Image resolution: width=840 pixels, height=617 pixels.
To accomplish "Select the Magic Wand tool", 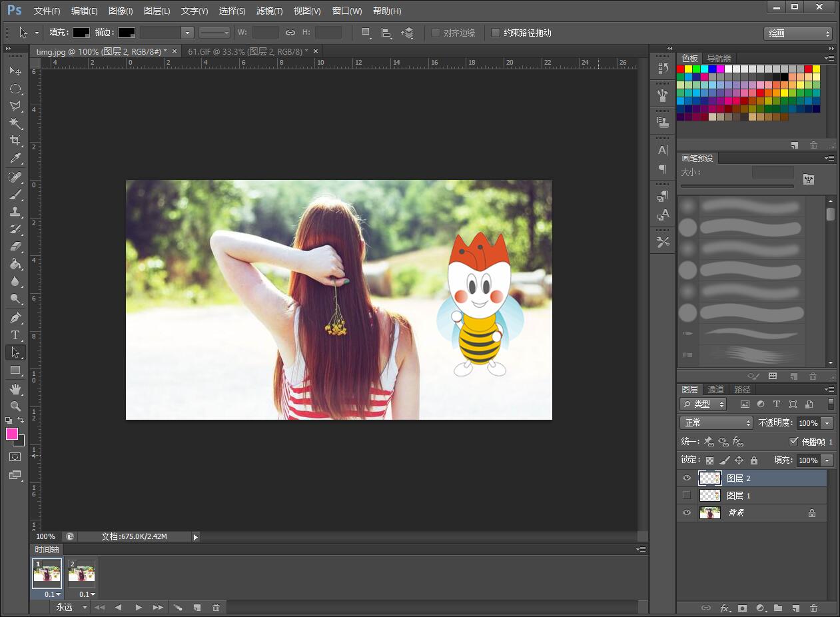I will tap(15, 123).
